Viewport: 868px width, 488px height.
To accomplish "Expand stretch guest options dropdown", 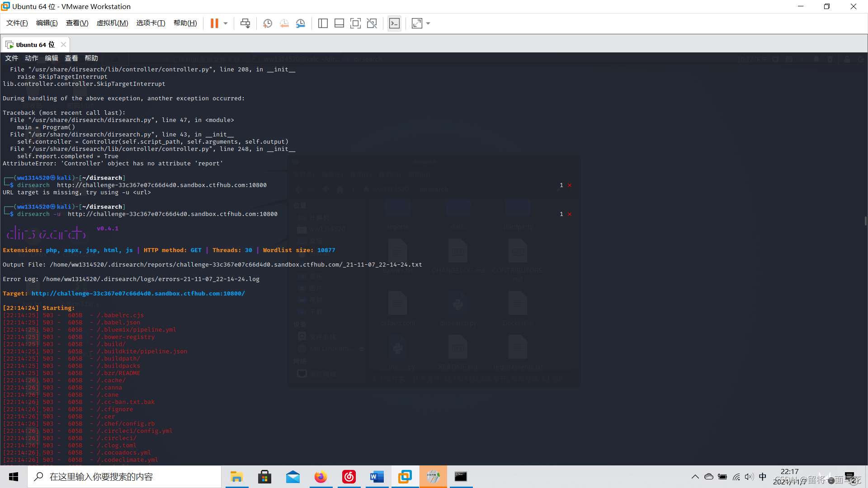I will coord(428,23).
